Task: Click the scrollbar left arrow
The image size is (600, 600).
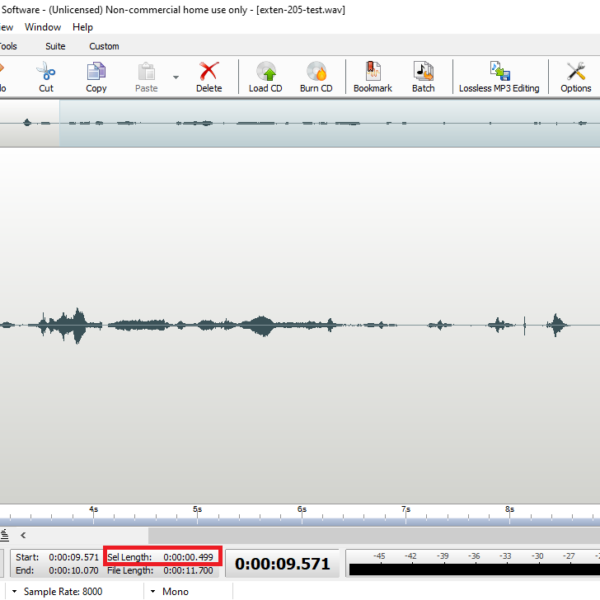Action: pos(23,536)
